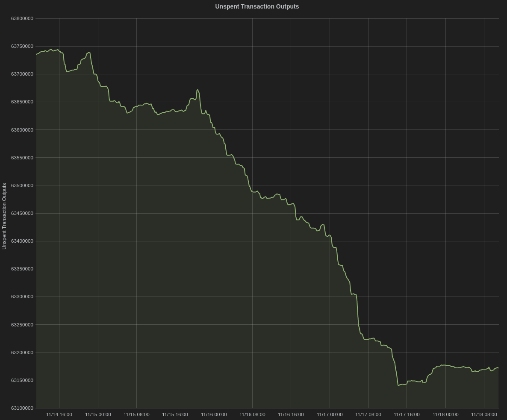Click the rotated Unspent Transaction Outputs y-axis label
Viewport: 507px width, 420px height.
(4, 216)
